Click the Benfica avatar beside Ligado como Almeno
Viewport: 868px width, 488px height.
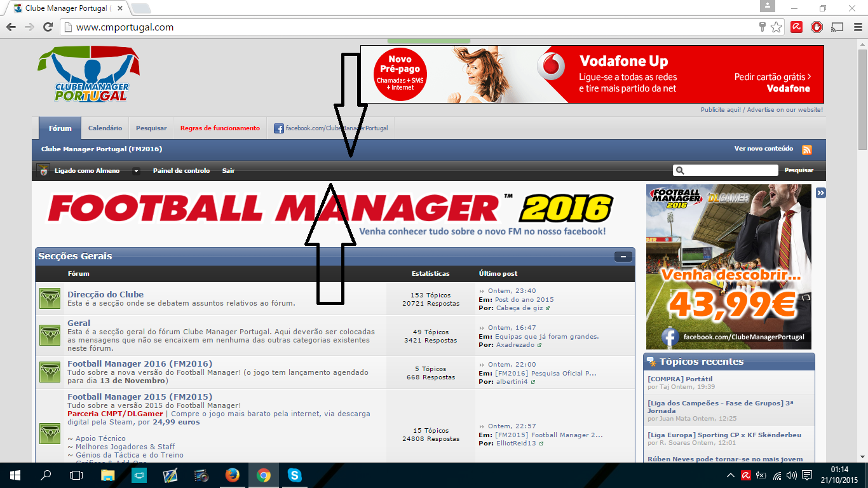[43, 170]
